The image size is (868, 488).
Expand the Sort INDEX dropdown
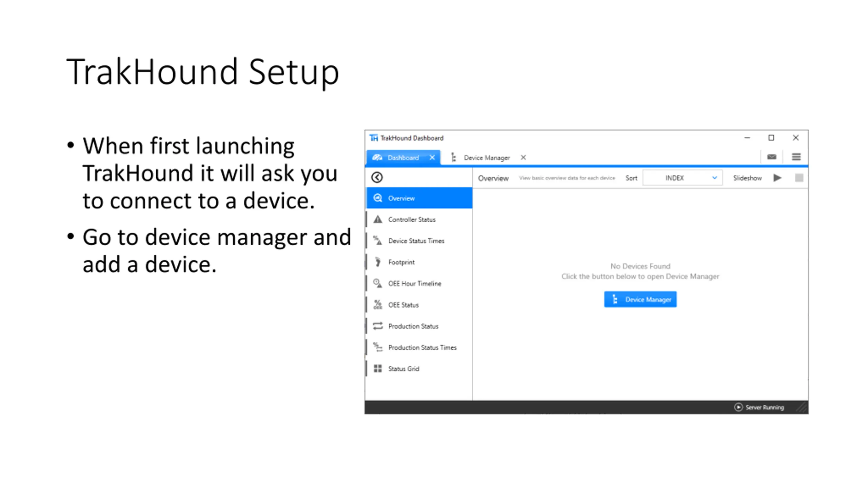[x=682, y=178]
